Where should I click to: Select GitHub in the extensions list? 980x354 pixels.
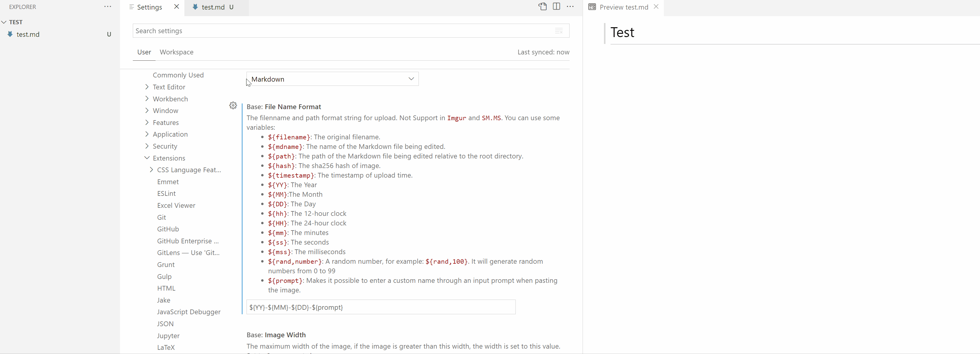pos(168,229)
